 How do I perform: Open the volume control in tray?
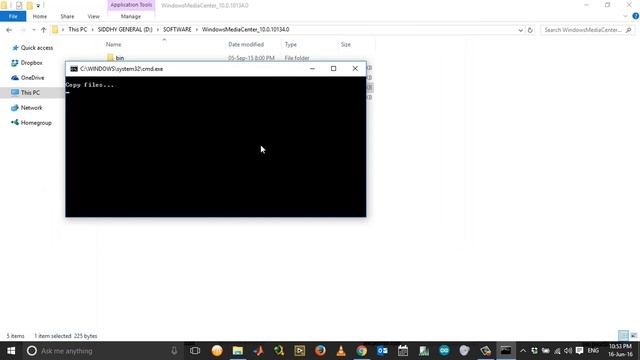(x=568, y=351)
